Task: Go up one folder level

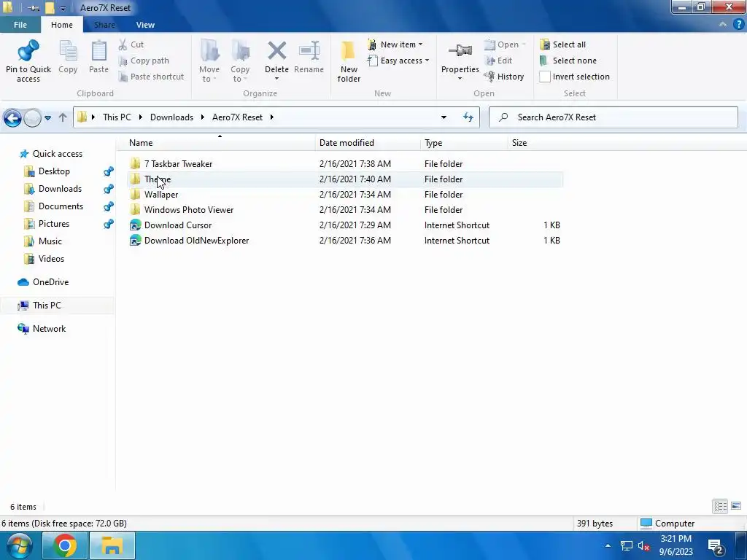Action: (x=63, y=117)
